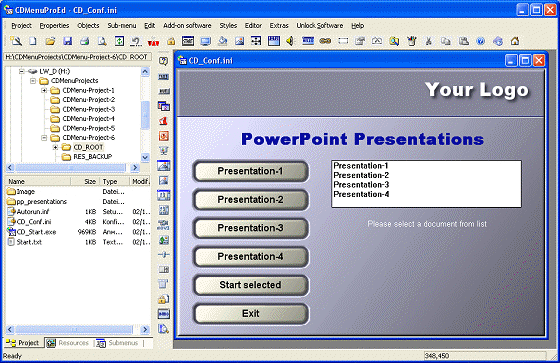This screenshot has height=363, width=560.
Task: Save project with floppy disk icon
Action: pos(68,41)
